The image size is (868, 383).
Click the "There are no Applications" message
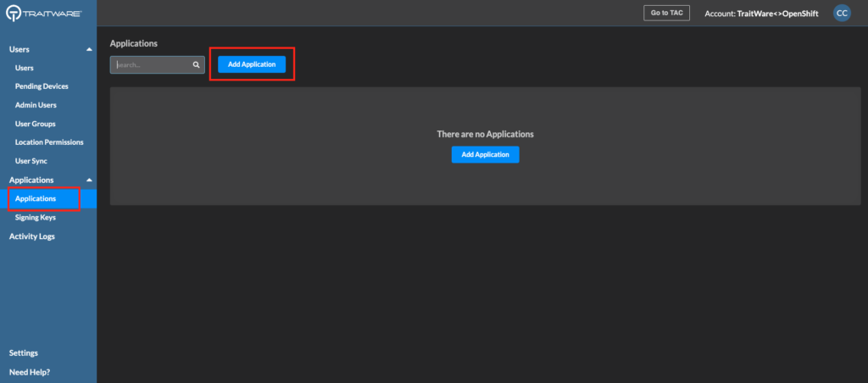pos(486,134)
